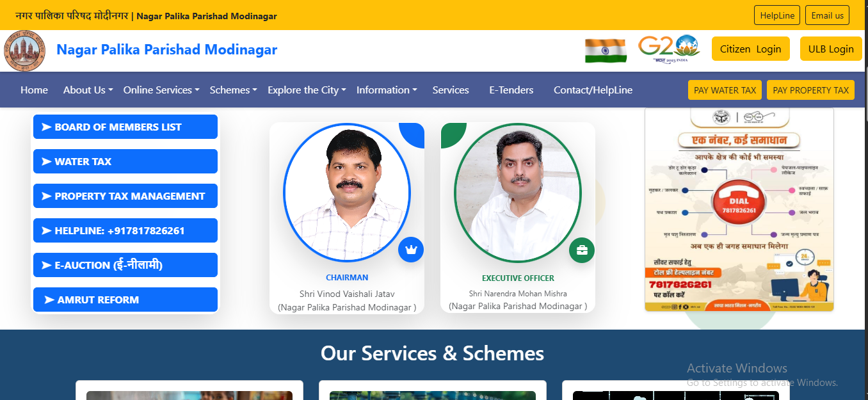Expand the Online Services dropdown
Screen dimensions: 868x400
[161, 90]
